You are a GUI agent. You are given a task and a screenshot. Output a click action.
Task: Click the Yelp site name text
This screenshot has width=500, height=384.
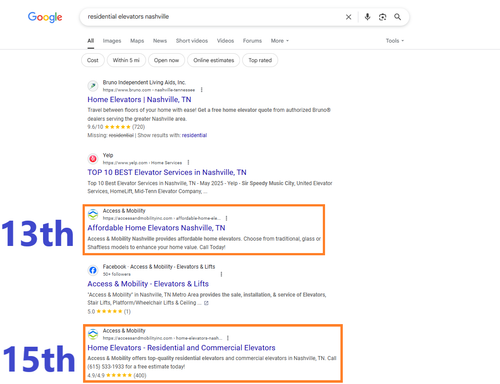coord(108,155)
